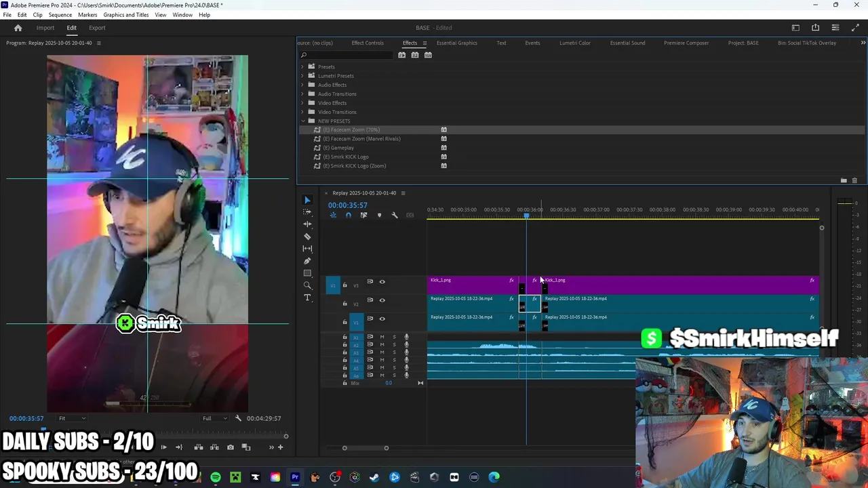The width and height of the screenshot is (868, 488).
Task: Click the Accelerated Effects filter icon
Action: (x=402, y=55)
